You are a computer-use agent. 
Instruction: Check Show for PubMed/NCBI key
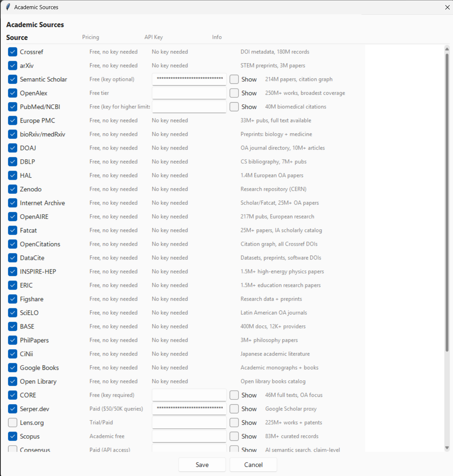(234, 107)
